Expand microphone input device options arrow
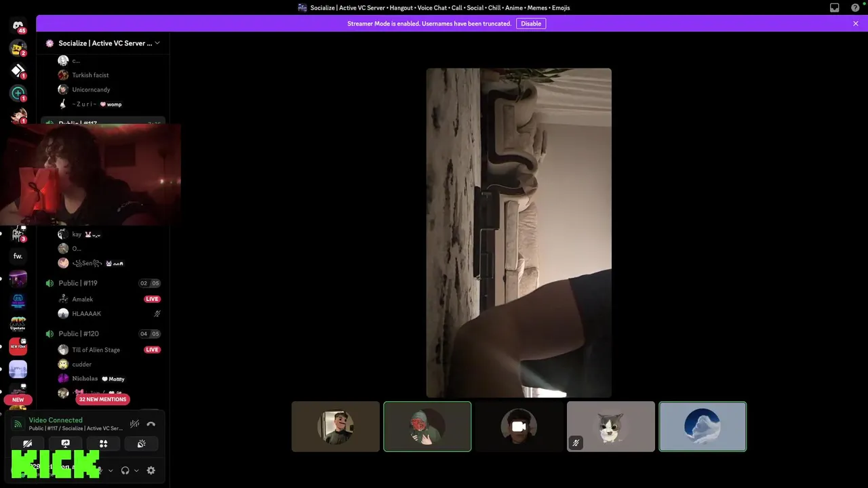This screenshot has height=488, width=868. click(x=111, y=470)
